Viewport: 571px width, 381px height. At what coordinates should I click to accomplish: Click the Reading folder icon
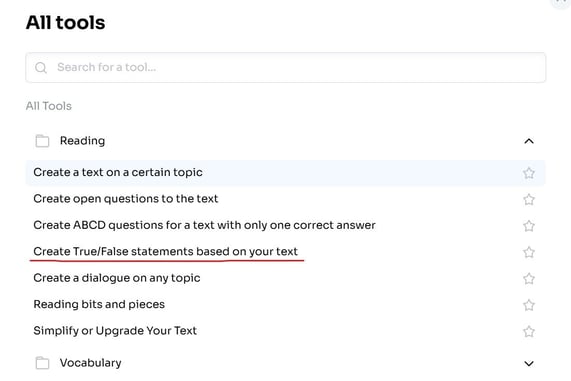tap(42, 141)
